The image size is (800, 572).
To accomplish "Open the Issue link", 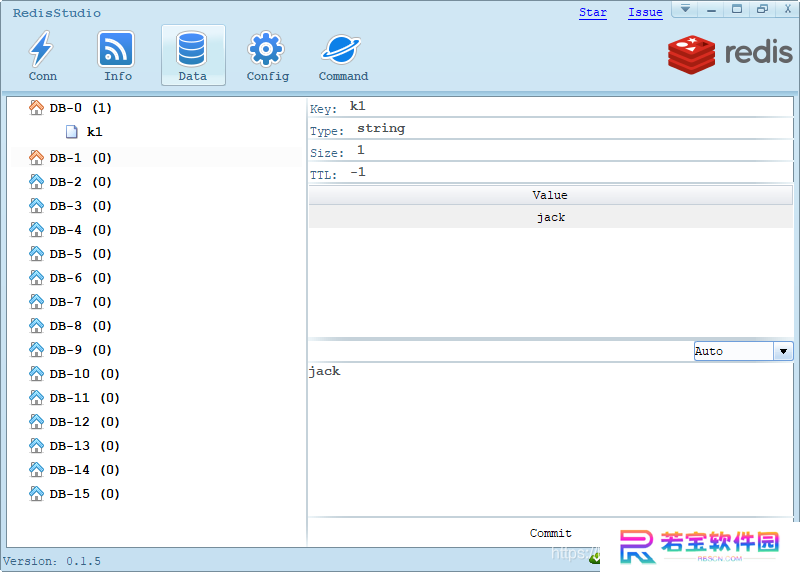I will point(645,12).
